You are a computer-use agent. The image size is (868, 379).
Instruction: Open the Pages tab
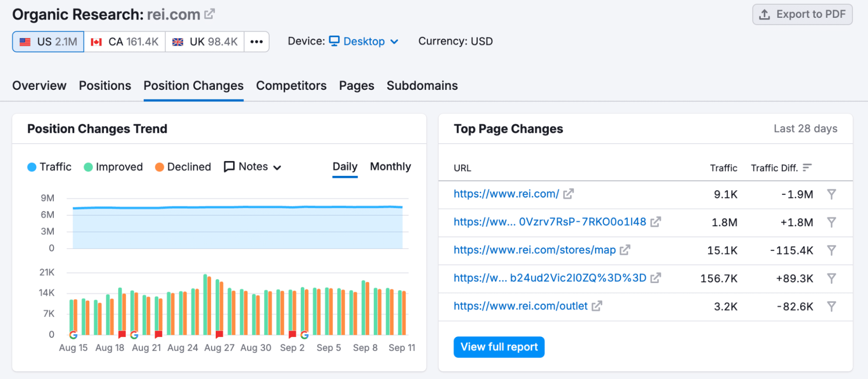click(x=356, y=86)
